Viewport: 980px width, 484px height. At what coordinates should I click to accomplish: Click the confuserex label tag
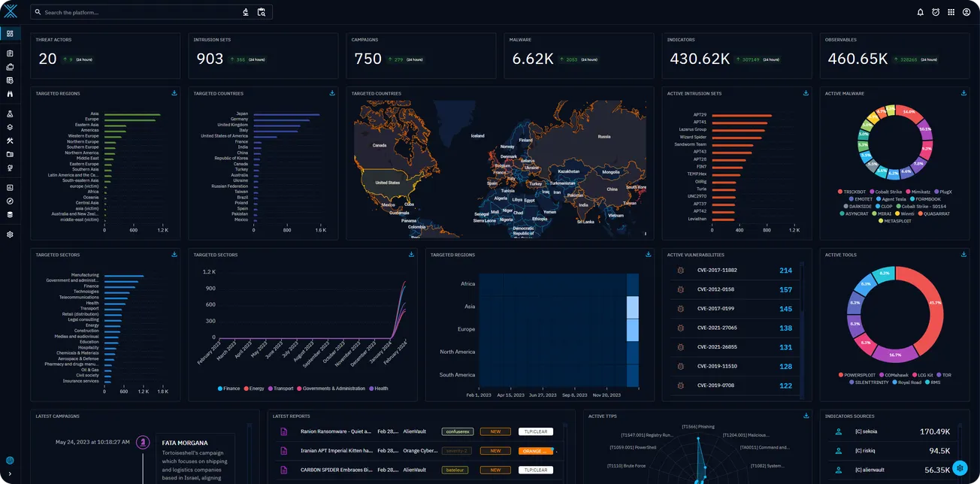tap(458, 432)
